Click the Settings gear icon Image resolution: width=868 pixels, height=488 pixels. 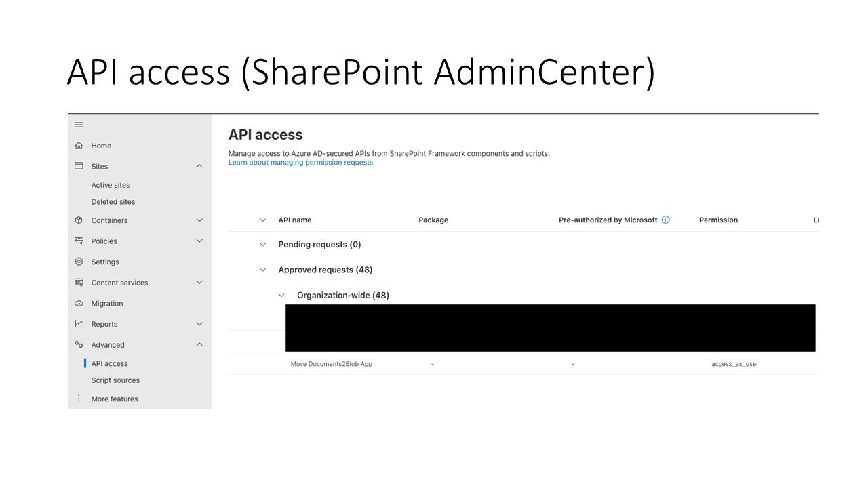(79, 262)
